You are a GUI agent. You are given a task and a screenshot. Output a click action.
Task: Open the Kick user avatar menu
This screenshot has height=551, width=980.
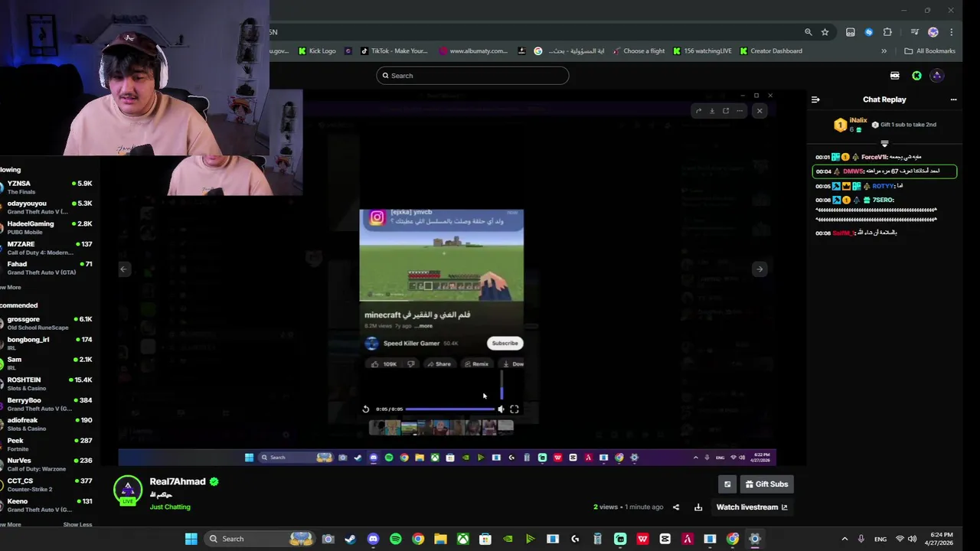pyautogui.click(x=936, y=76)
